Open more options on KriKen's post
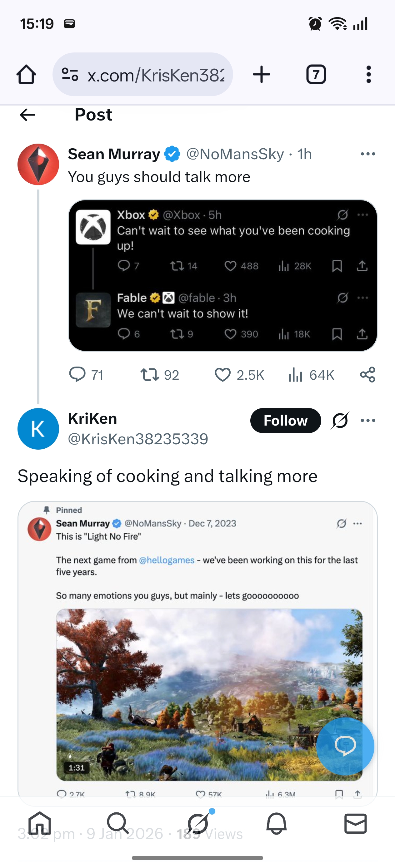This screenshot has width=395, height=868. pos(368,421)
